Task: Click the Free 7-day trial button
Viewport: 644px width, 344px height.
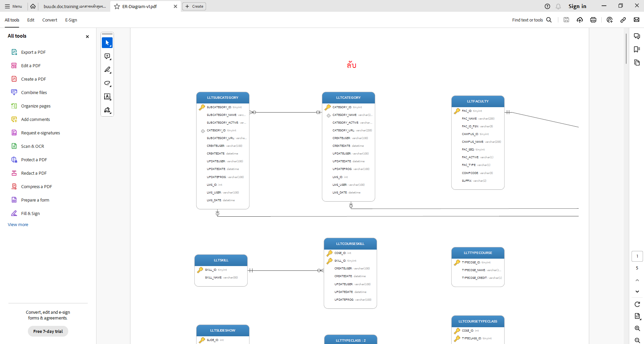Action: [x=48, y=331]
